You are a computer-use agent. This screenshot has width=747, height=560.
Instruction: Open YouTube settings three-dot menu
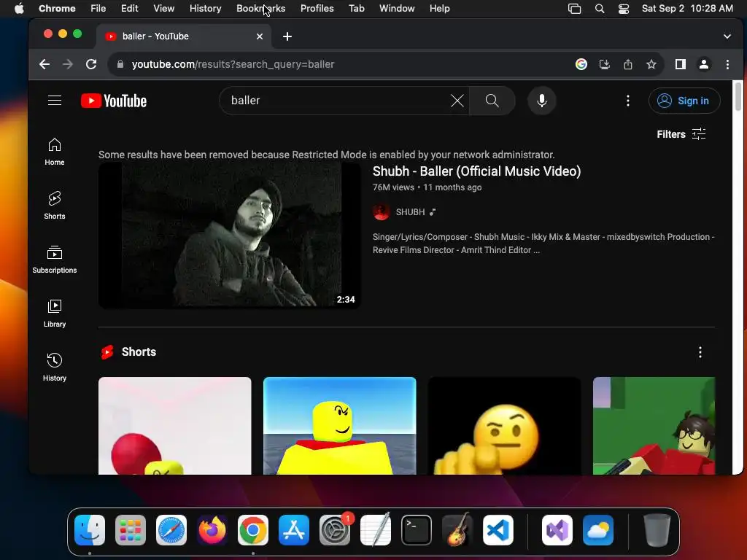pos(628,101)
